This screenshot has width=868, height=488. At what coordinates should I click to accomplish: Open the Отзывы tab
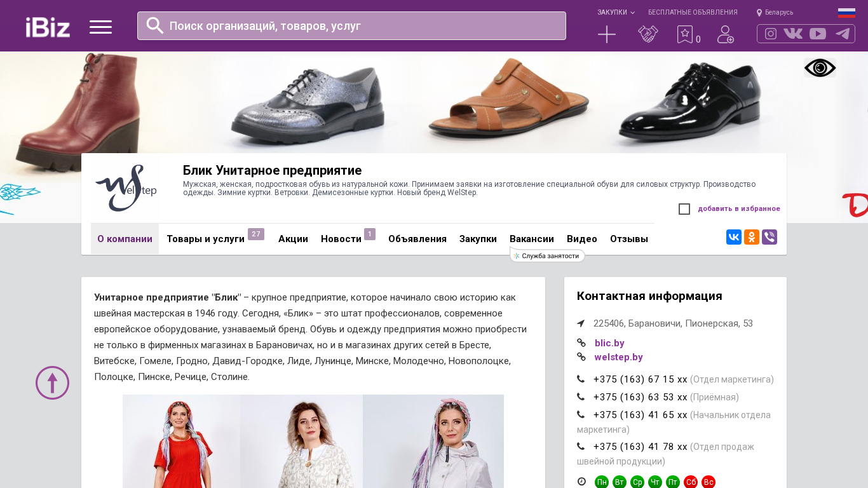click(629, 239)
